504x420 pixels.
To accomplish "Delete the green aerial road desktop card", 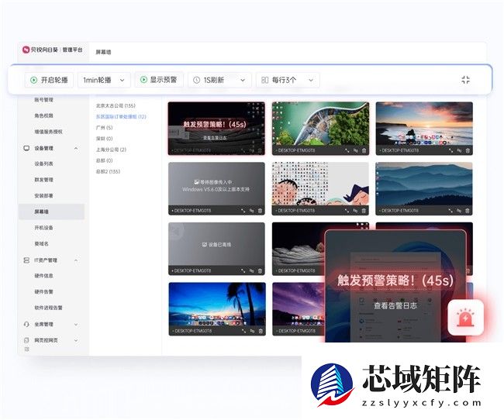I will 364,150.
